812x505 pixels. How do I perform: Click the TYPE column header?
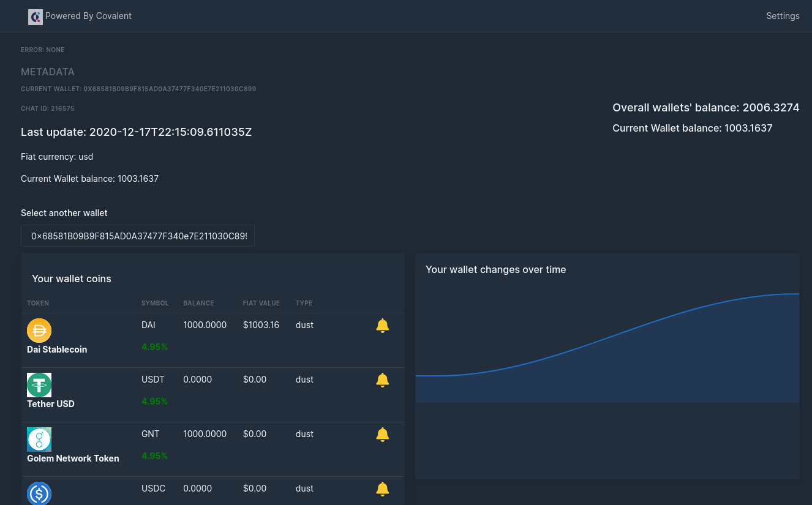(x=304, y=303)
